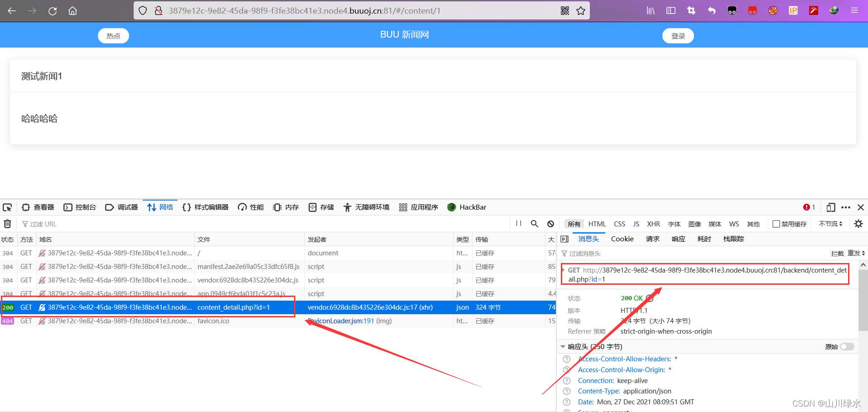Image resolution: width=868 pixels, height=412 pixels.
Task: Bookmark the page with the star icon
Action: coord(581,10)
